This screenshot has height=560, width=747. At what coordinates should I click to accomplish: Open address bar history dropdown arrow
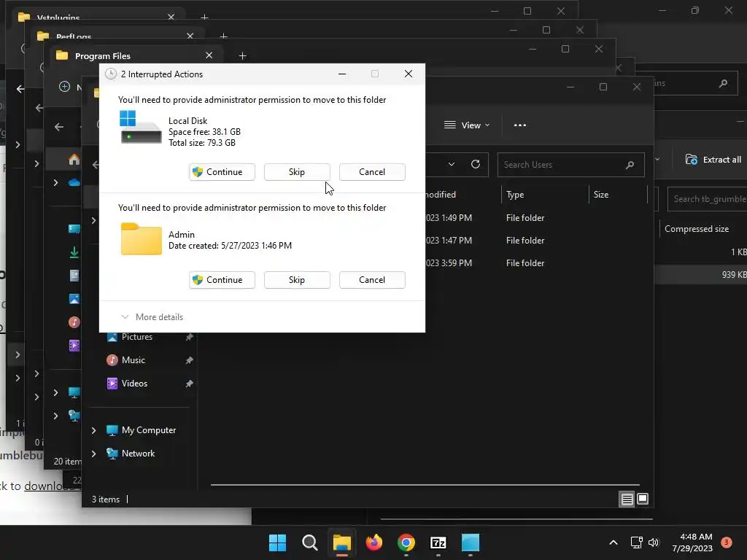451,164
